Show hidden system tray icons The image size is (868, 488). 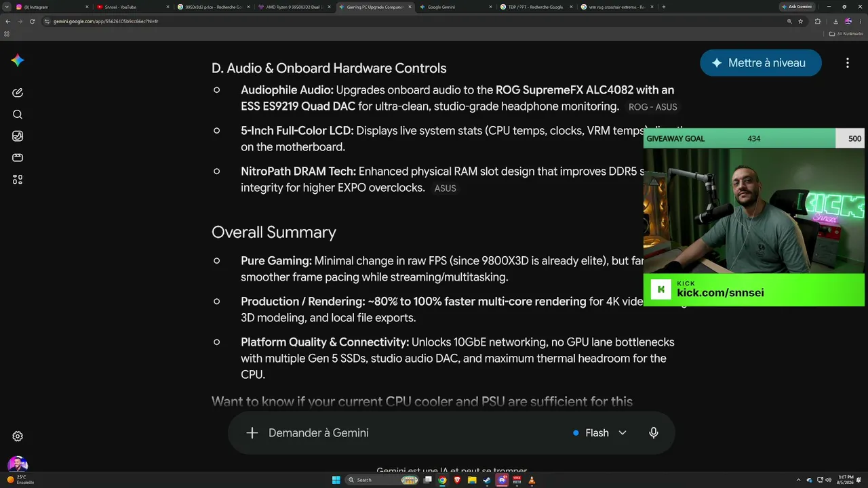[799, 480]
